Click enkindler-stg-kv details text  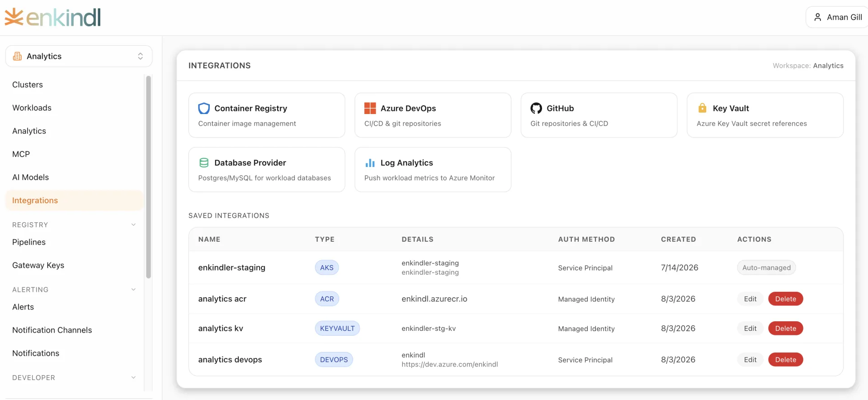429,329
